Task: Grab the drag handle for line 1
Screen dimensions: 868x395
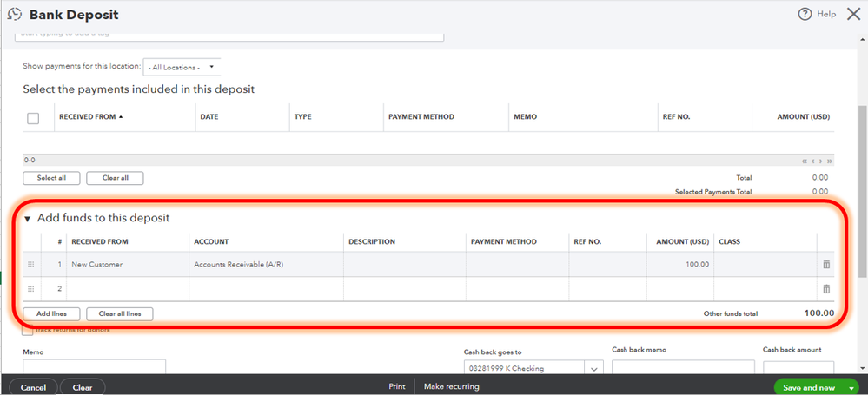Action: point(31,265)
